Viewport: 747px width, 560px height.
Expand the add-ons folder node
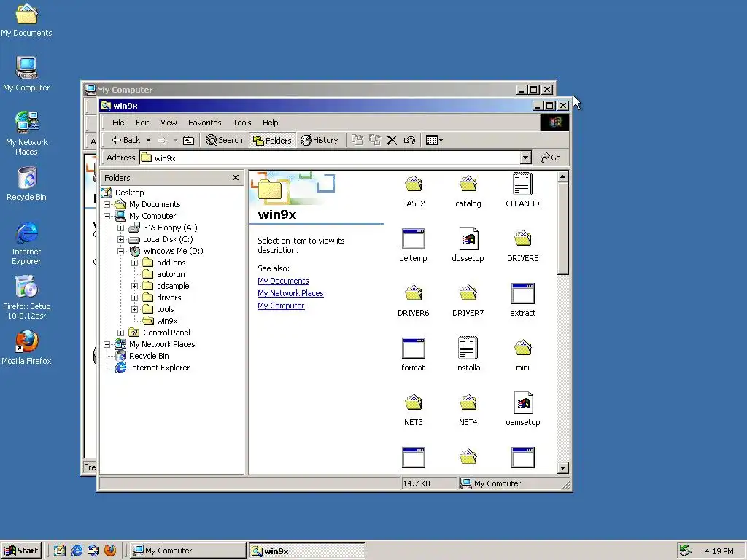point(134,262)
